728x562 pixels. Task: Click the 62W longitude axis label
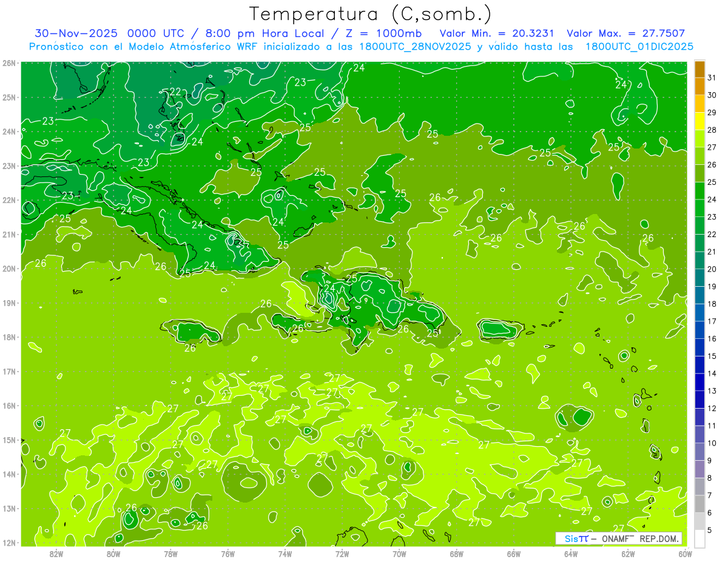(x=628, y=554)
